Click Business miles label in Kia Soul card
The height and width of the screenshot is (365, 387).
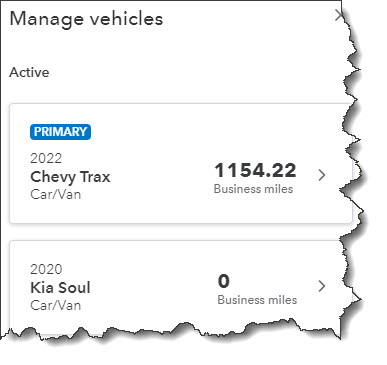tap(257, 300)
